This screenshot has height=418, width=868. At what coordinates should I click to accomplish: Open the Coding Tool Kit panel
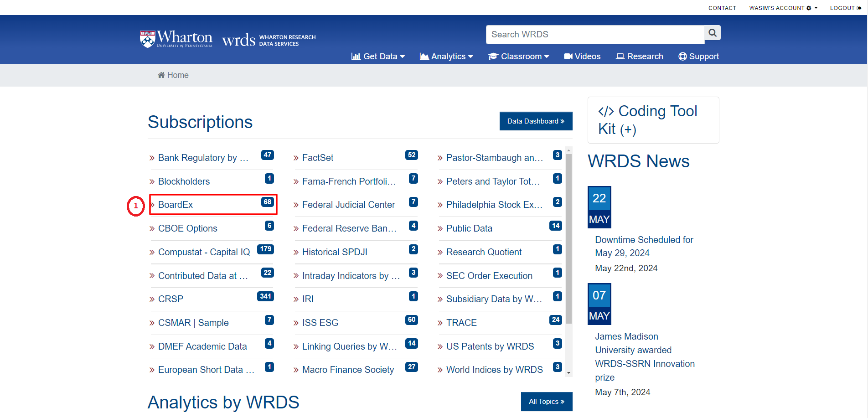653,120
